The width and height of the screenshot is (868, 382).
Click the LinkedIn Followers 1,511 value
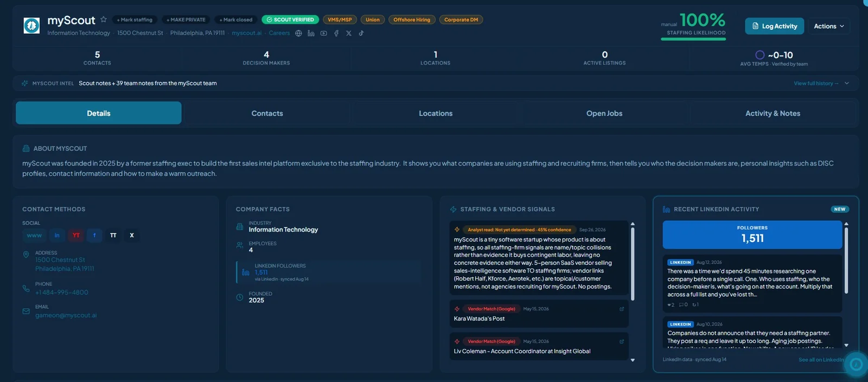261,272
